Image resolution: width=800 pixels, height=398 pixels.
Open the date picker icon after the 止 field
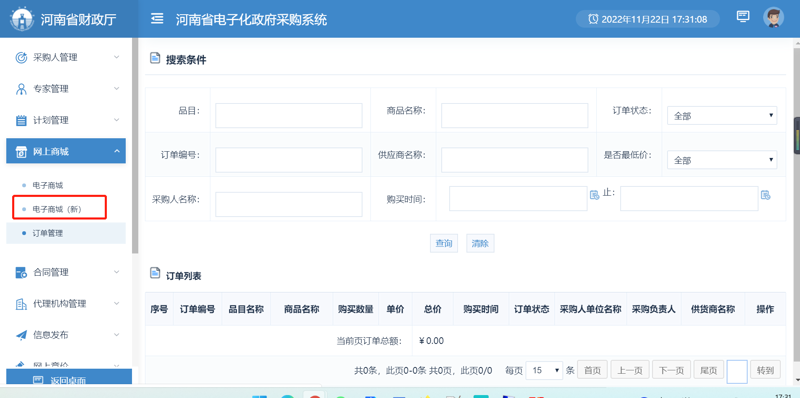pos(765,195)
